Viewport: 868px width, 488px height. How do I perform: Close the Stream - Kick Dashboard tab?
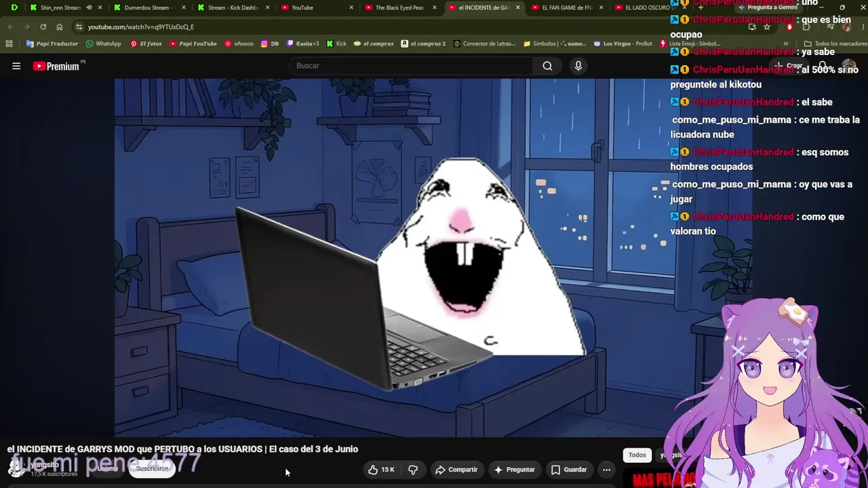pyautogui.click(x=267, y=7)
